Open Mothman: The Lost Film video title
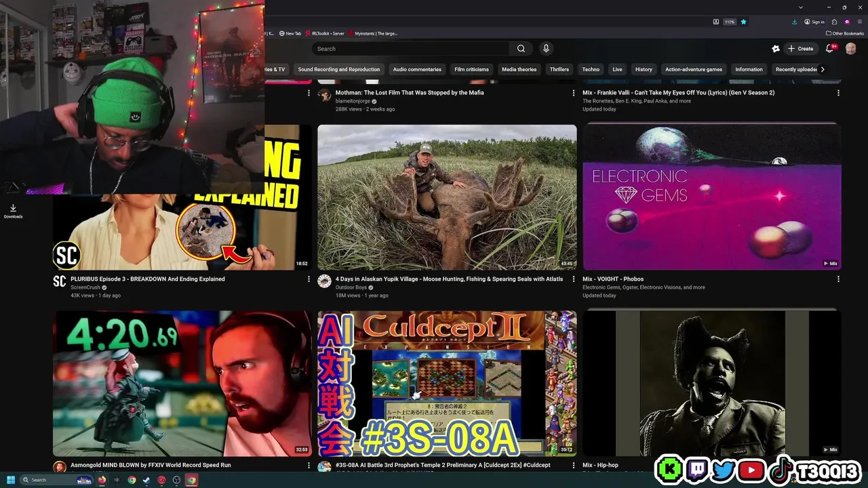868x488 pixels. pyautogui.click(x=410, y=93)
